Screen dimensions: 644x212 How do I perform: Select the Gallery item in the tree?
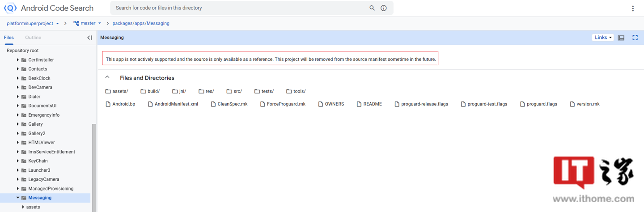(36, 124)
